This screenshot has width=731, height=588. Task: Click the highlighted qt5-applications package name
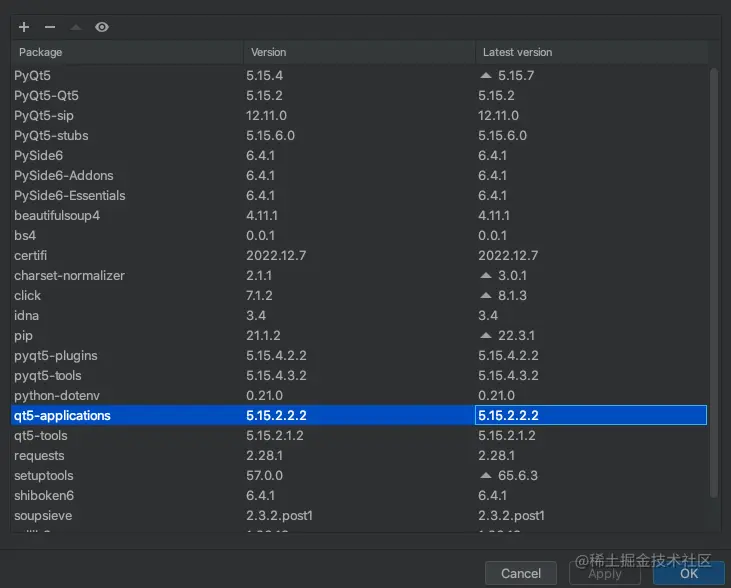coord(62,415)
